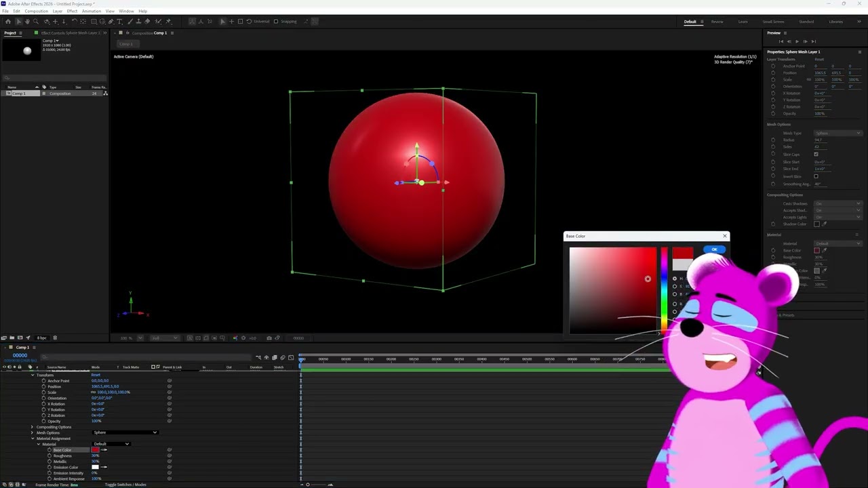Viewport: 868px width, 488px height.
Task: Click Motion Blur icon in timeline header
Action: click(283, 357)
